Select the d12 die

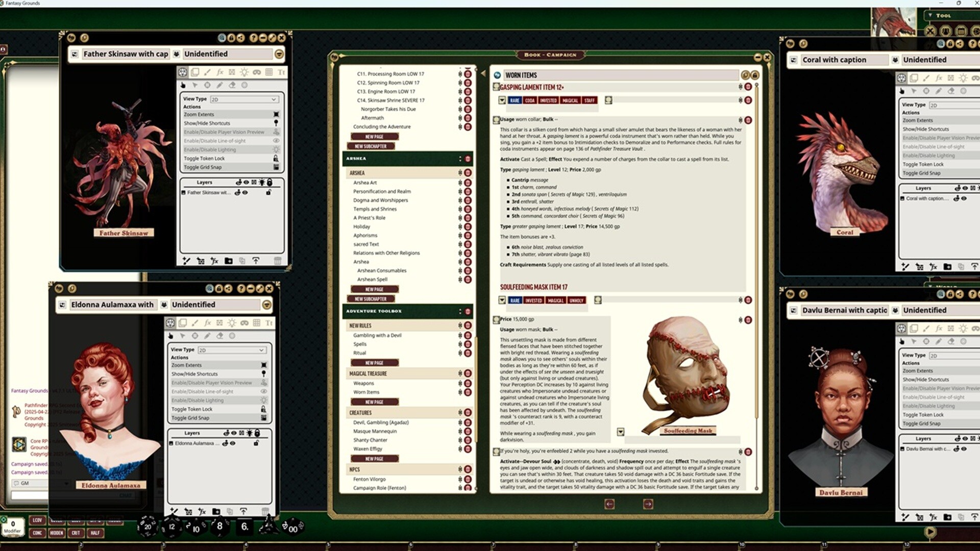pos(172,527)
